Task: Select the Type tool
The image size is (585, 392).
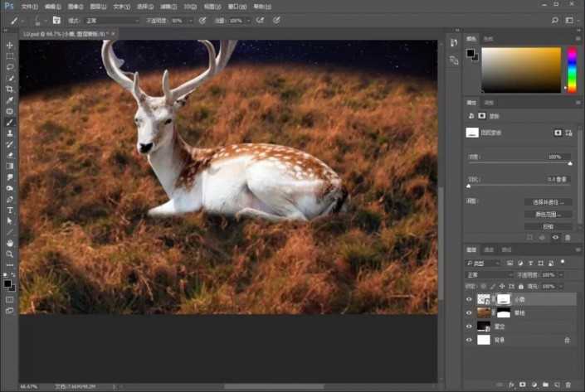Action: 10,211
